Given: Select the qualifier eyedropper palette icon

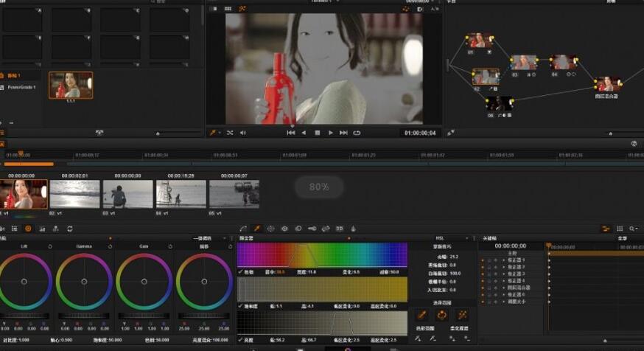Looking at the screenshot, I should pos(257,229).
